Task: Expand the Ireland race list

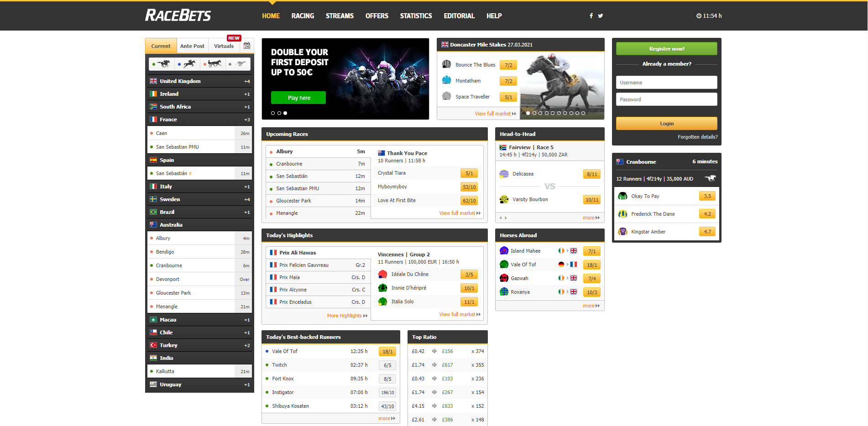Action: pos(199,94)
